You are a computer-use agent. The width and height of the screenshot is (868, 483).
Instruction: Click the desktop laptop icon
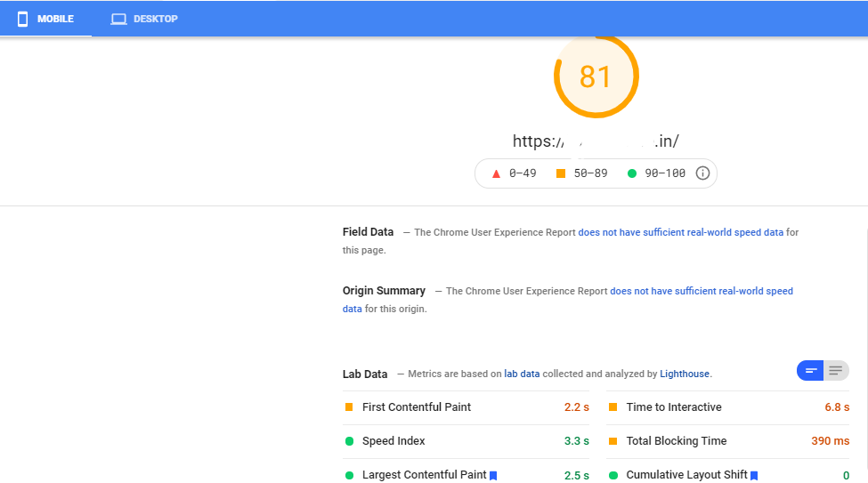118,20
